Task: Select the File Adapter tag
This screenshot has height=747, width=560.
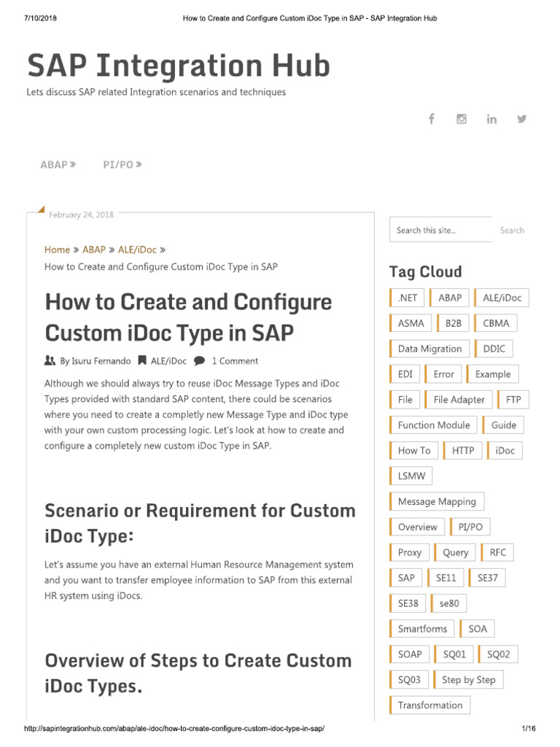Action: coord(459,400)
